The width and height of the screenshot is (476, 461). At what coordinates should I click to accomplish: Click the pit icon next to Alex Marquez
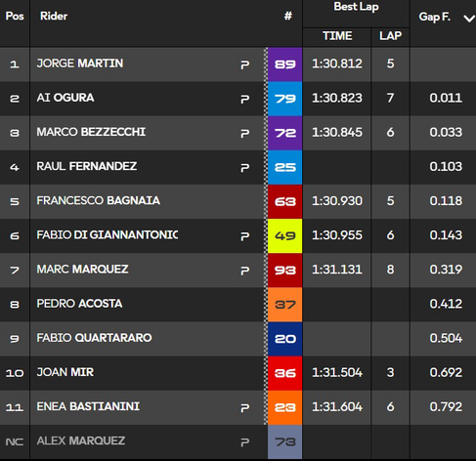[245, 442]
